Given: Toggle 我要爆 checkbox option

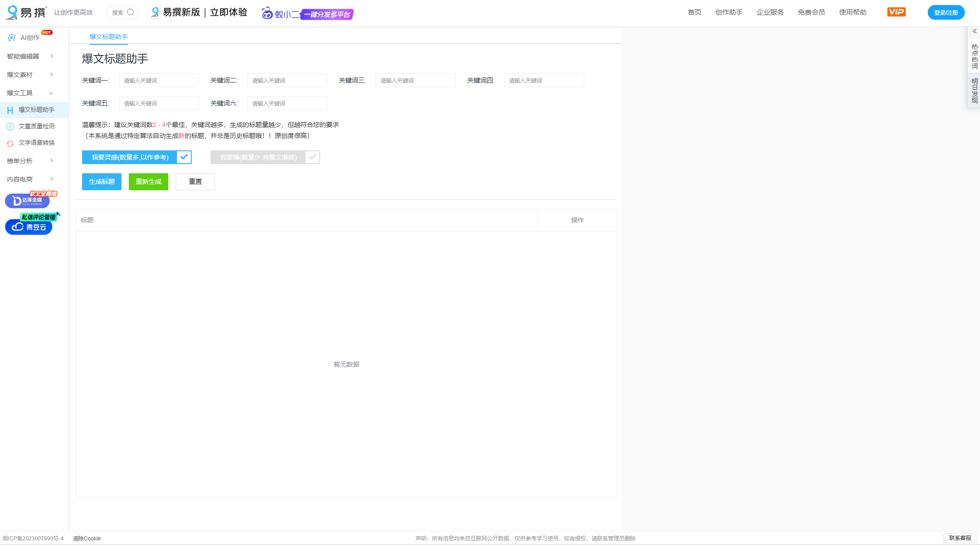Looking at the screenshot, I should click(312, 157).
